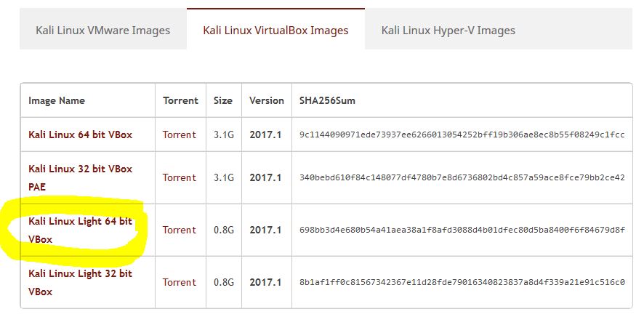
Task: Get Torrent for Light 32 bit VBox
Action: (x=180, y=283)
